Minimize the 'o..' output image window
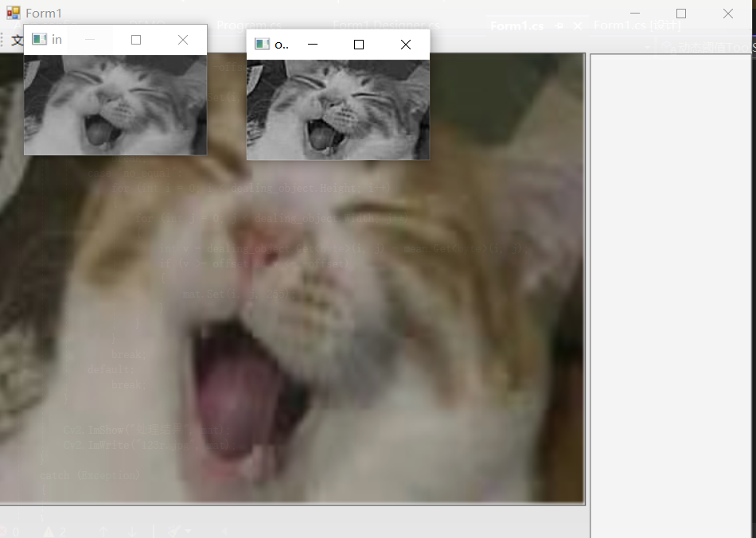 [313, 45]
